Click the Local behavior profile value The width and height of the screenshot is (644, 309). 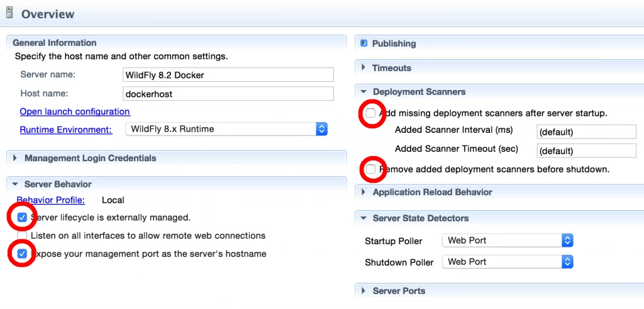113,200
